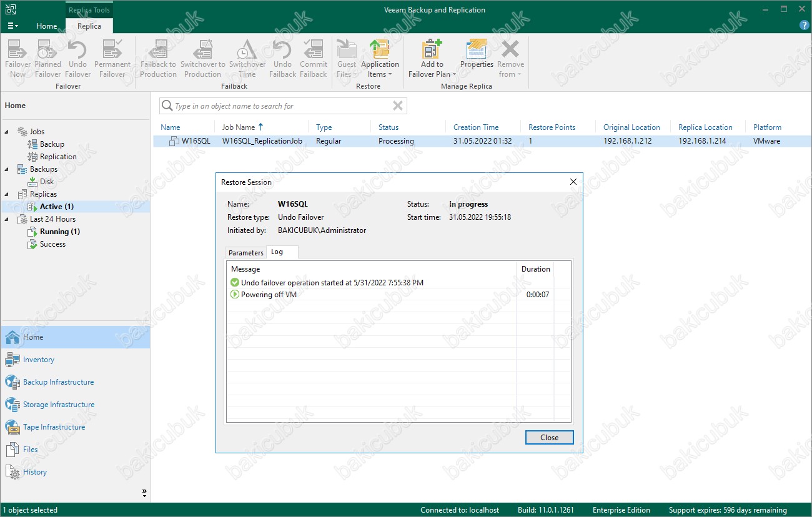Open the help question mark icon
This screenshot has height=517, width=812.
(x=804, y=26)
